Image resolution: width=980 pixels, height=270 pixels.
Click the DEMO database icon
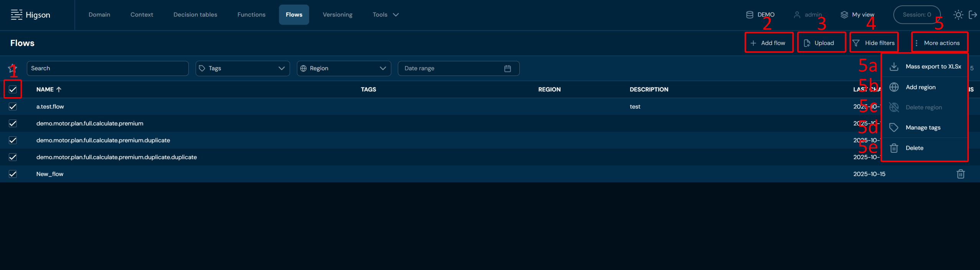pyautogui.click(x=749, y=15)
